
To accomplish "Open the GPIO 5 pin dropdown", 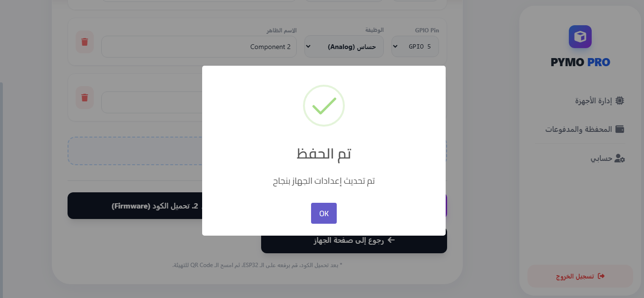I will coord(415,47).
